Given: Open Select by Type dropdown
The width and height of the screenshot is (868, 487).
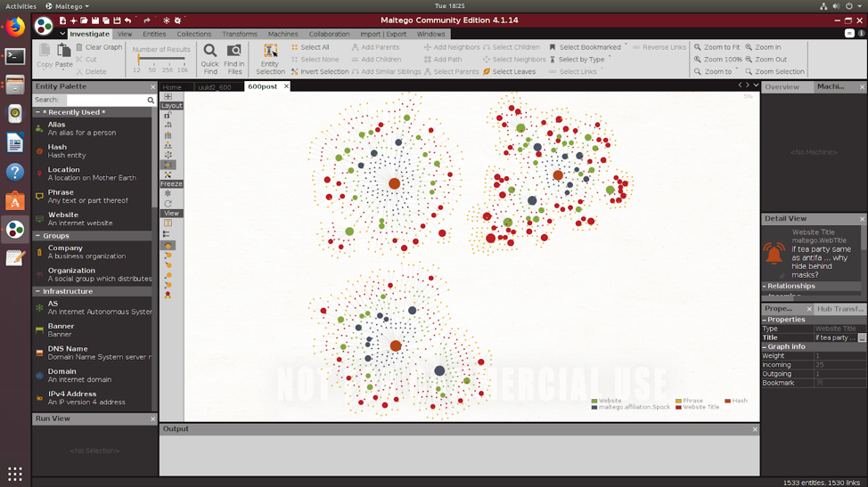Looking at the screenshot, I should click(581, 59).
